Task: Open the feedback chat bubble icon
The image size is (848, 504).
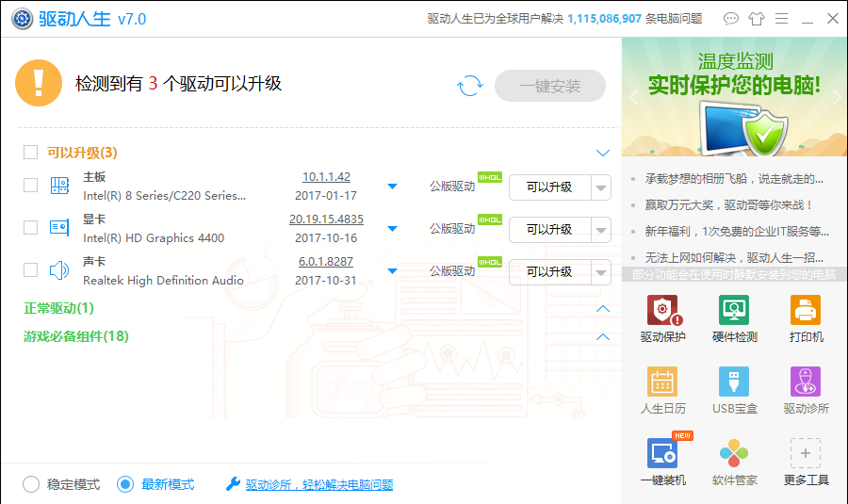Action: [730, 19]
